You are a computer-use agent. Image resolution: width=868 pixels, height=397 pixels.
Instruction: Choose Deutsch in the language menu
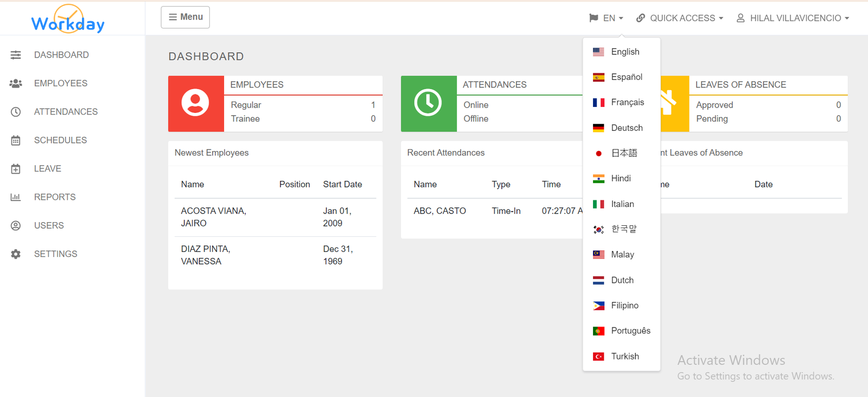coord(626,128)
